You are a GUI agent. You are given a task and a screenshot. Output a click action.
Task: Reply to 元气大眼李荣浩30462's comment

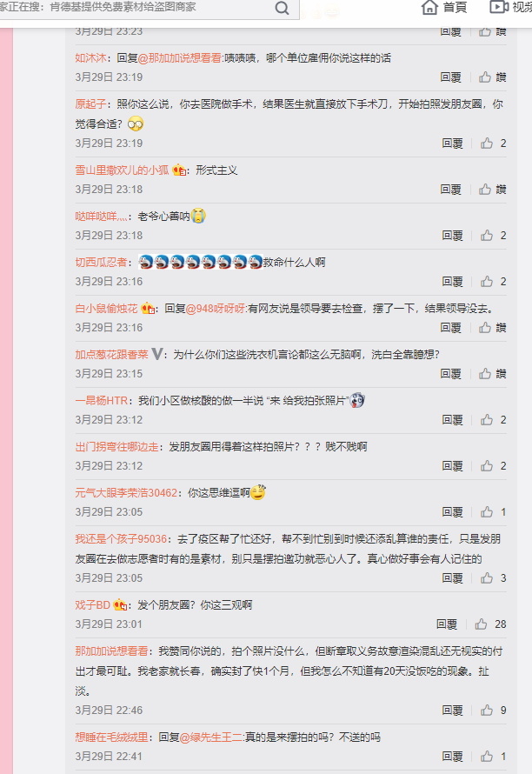point(452,512)
